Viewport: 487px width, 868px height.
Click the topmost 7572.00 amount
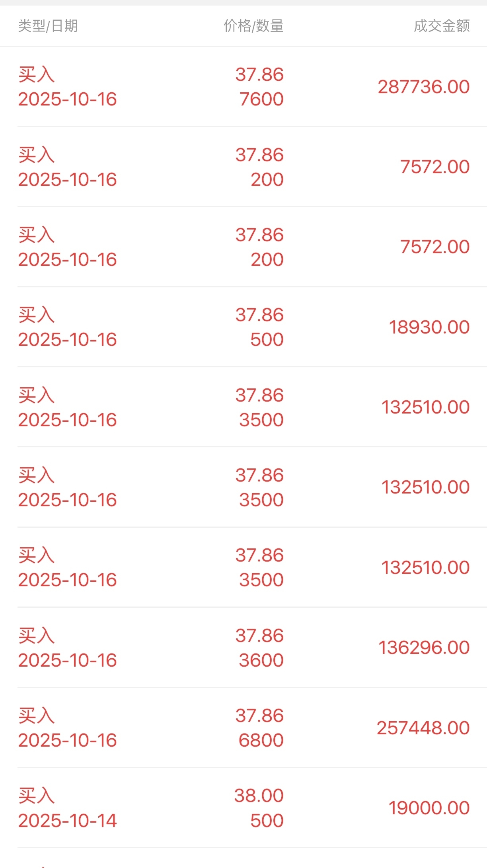(x=435, y=167)
